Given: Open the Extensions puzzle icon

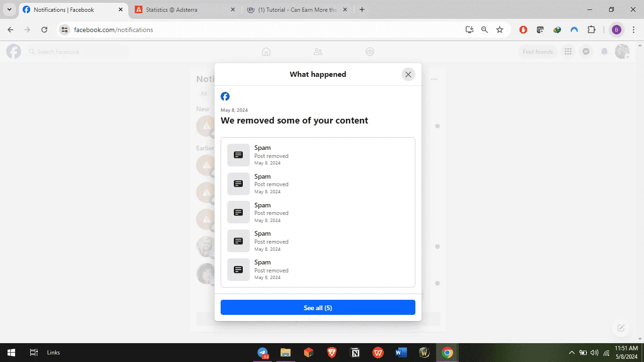Looking at the screenshot, I should tap(591, 30).
